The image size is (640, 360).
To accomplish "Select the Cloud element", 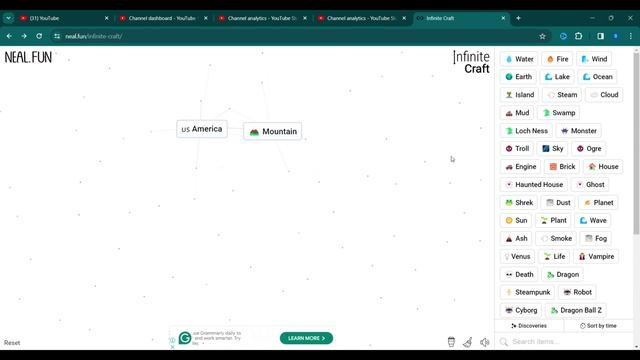I will pyautogui.click(x=604, y=95).
